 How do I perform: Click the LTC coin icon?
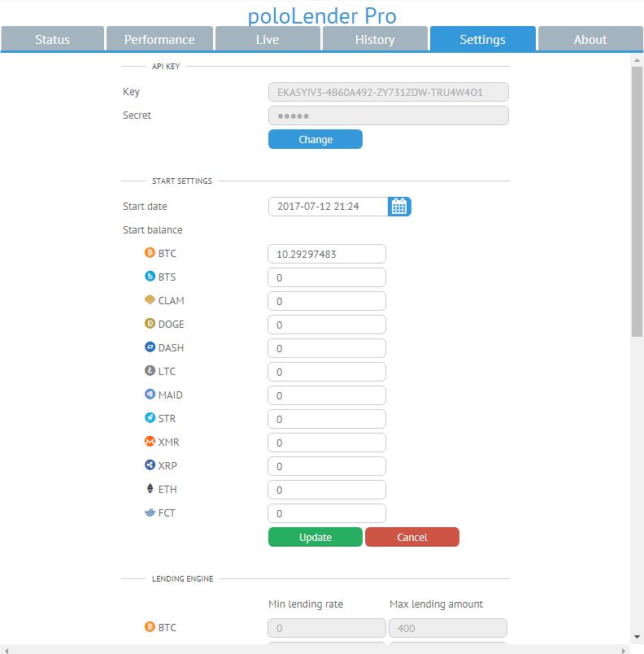click(150, 370)
